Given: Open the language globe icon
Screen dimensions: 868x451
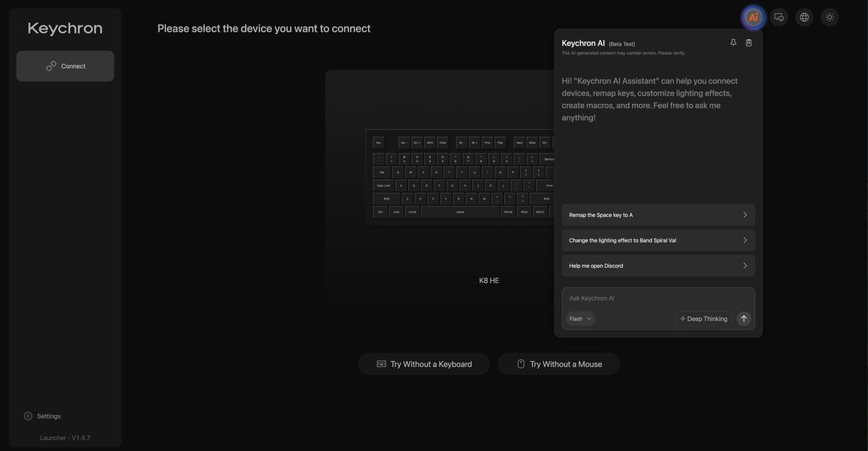Looking at the screenshot, I should (804, 17).
